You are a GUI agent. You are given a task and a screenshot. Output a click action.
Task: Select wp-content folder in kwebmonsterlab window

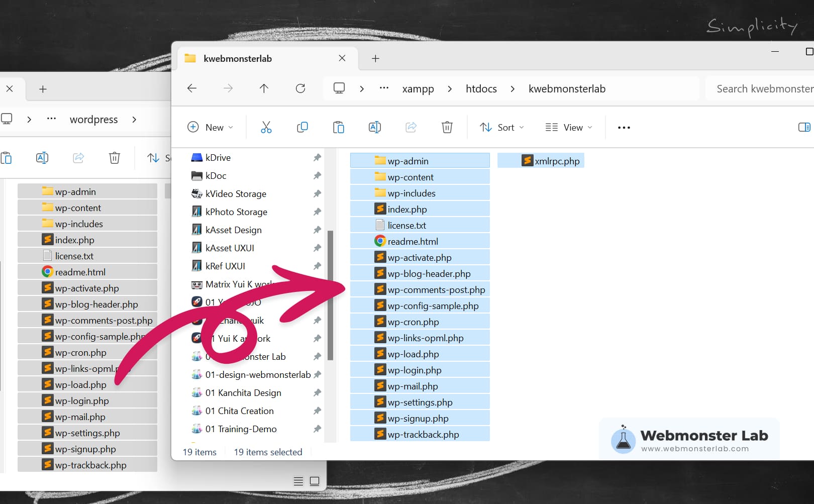pos(420,177)
